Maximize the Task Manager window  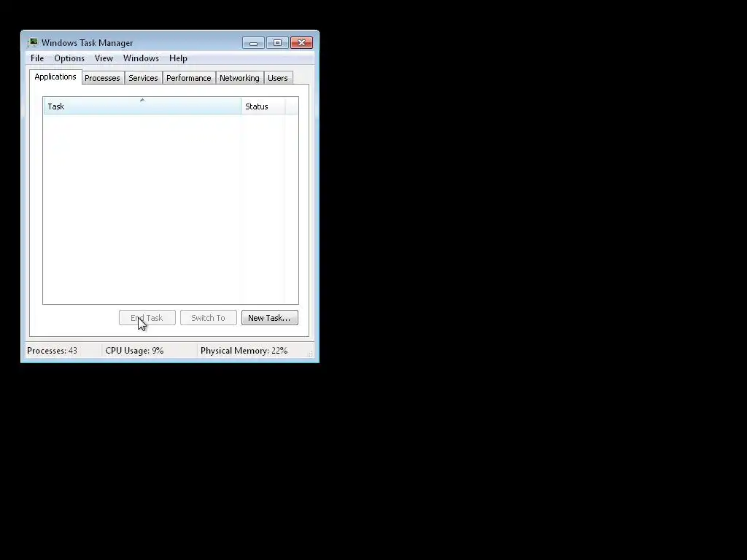277,43
